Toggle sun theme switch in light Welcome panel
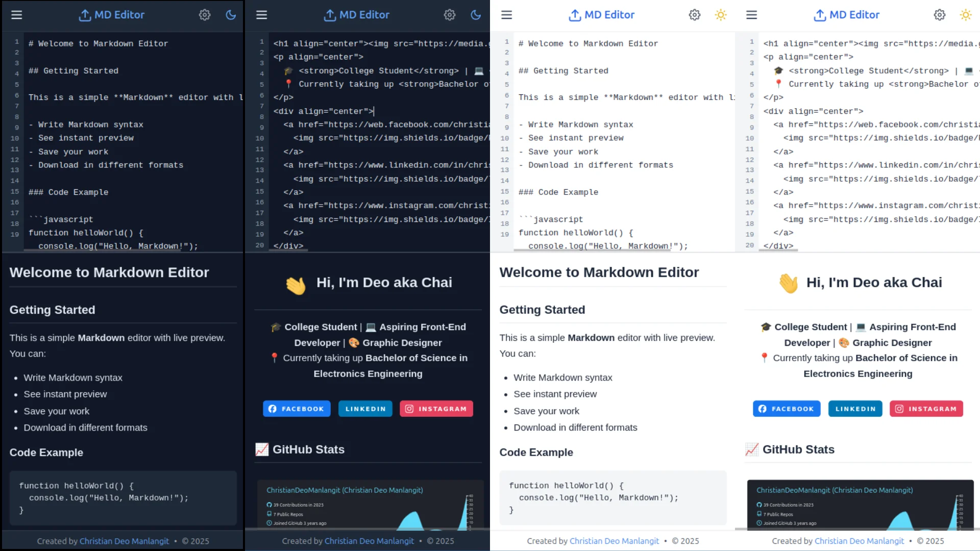980x551 pixels. [721, 15]
